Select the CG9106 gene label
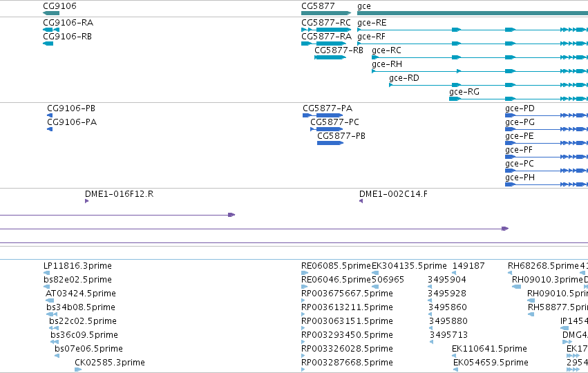The width and height of the screenshot is (588, 373). pos(59,6)
